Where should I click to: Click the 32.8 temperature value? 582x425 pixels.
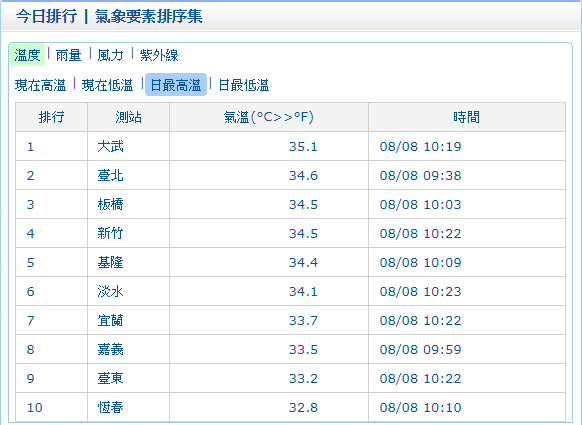(303, 408)
